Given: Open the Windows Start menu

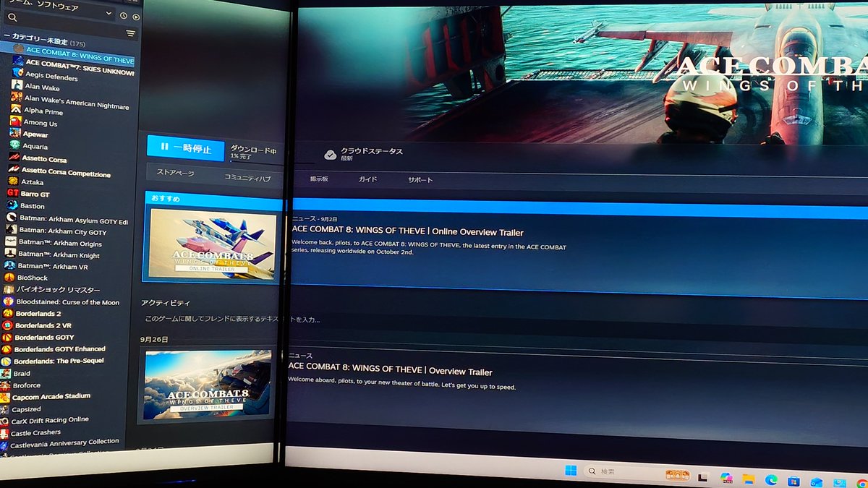Looking at the screenshot, I should [x=570, y=471].
